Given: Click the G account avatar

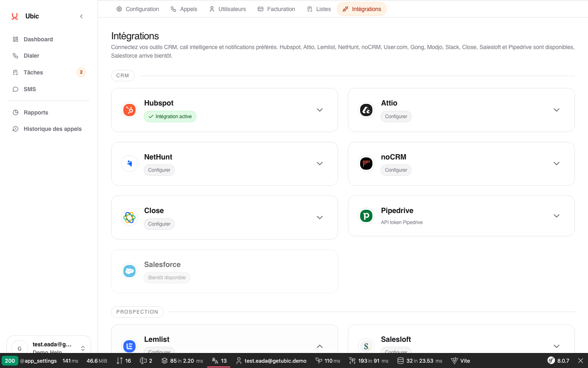Looking at the screenshot, I should pos(20,348).
